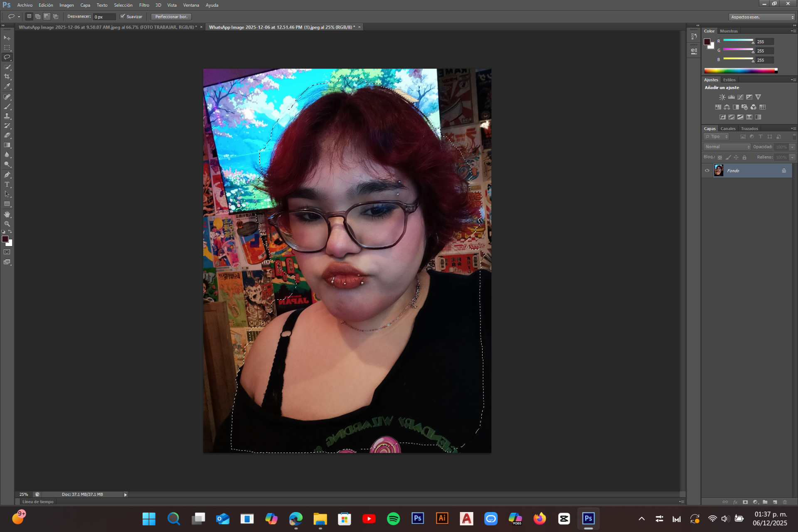The image size is (798, 532).
Task: Toggle the Suavizar checkbox
Action: tap(123, 17)
